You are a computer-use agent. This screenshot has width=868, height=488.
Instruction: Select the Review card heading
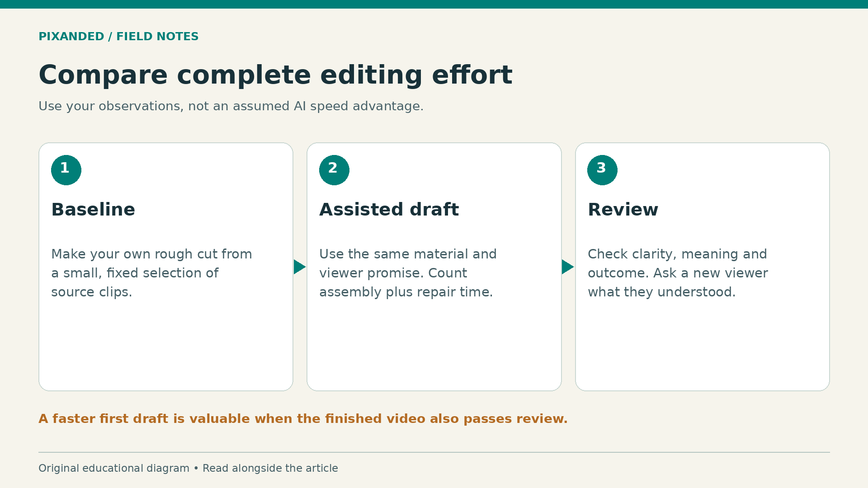[x=623, y=210]
